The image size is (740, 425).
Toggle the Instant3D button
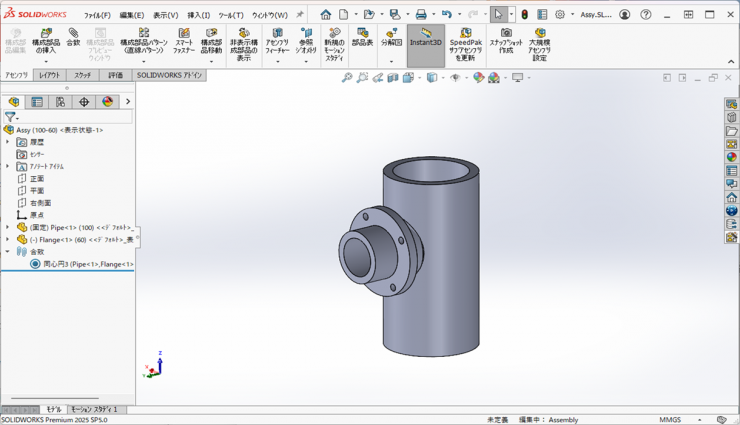tap(425, 40)
